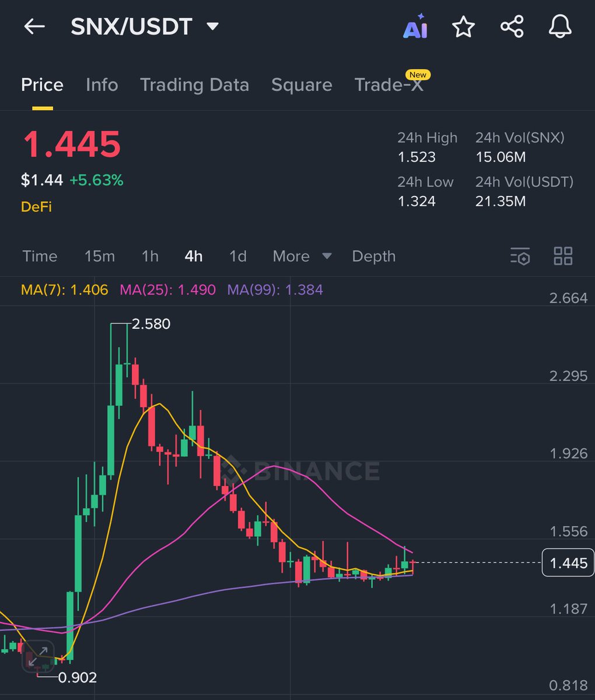
Task: Tap the share icon
Action: coord(512,27)
